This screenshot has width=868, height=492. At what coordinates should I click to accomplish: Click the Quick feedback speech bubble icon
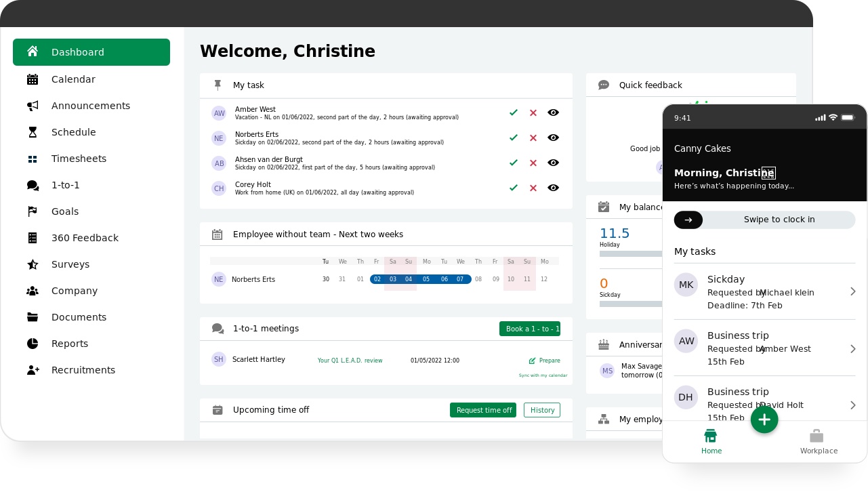pos(604,85)
